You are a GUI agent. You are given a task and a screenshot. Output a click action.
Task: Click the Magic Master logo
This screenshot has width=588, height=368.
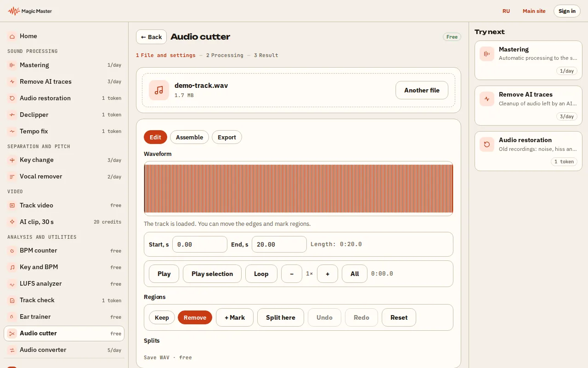pos(30,11)
